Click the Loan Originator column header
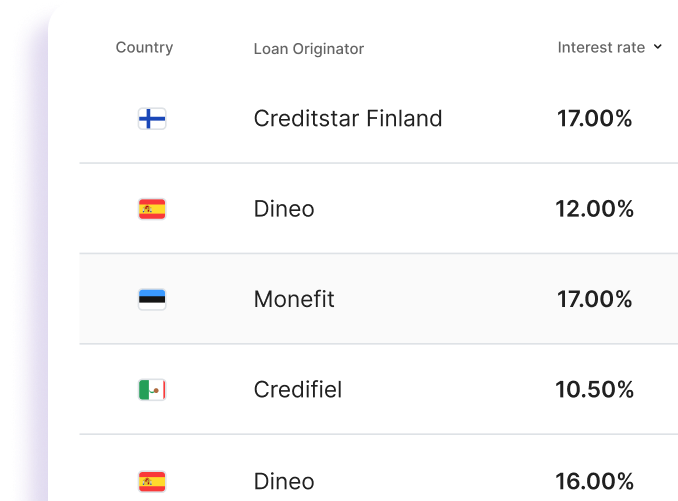The width and height of the screenshot is (678, 501). point(309,48)
